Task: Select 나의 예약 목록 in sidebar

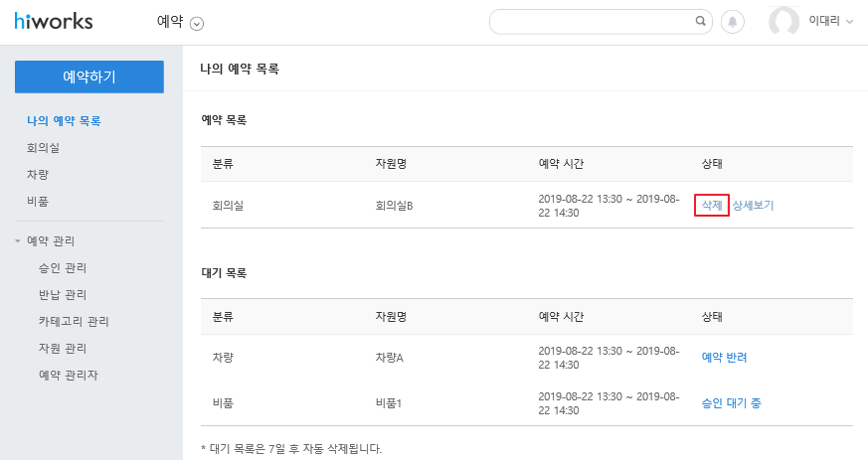Action: click(x=64, y=121)
